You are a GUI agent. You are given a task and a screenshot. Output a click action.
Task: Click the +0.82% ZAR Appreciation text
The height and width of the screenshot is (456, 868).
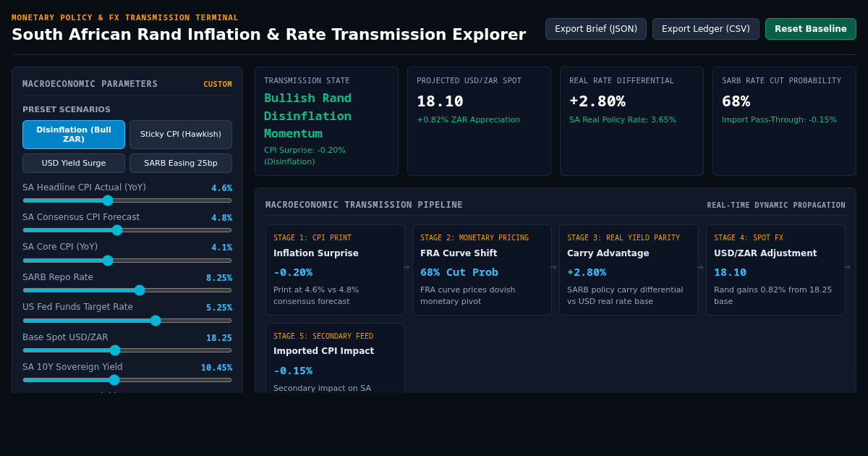coord(468,120)
